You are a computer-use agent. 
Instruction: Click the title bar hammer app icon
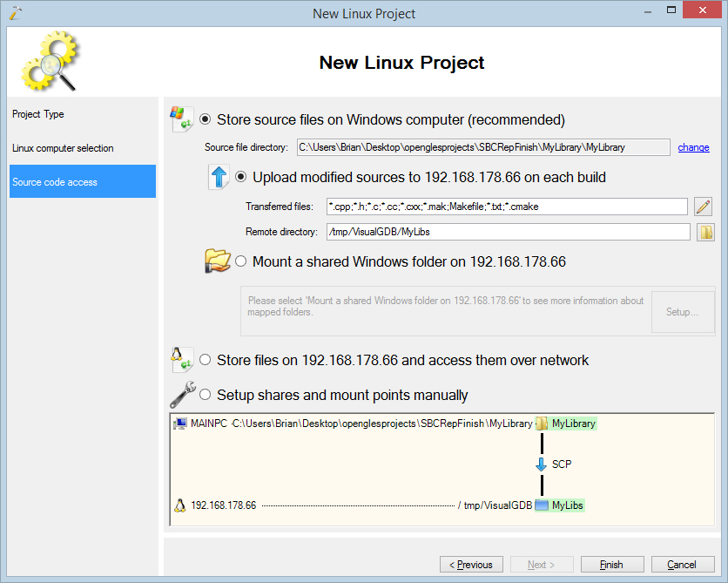click(x=16, y=13)
